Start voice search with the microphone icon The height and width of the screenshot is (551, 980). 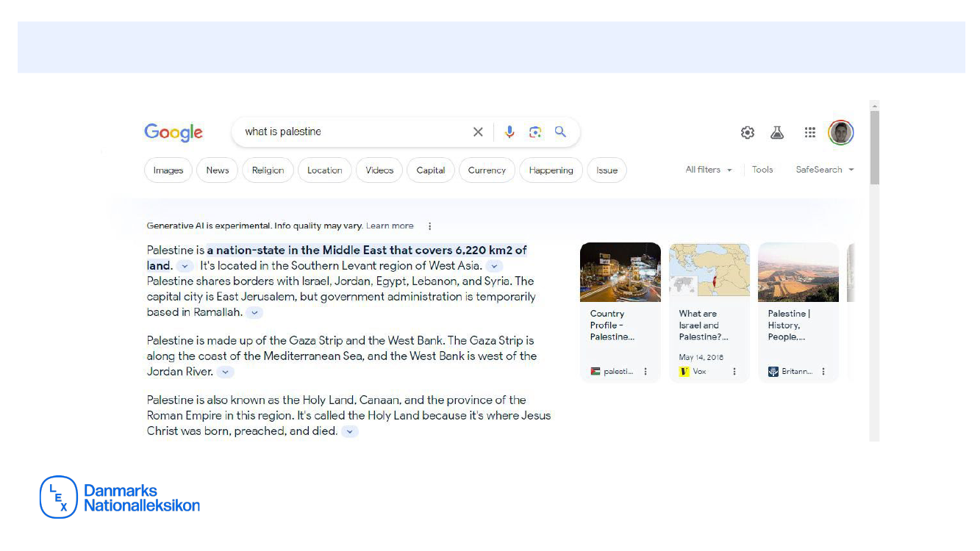(509, 132)
